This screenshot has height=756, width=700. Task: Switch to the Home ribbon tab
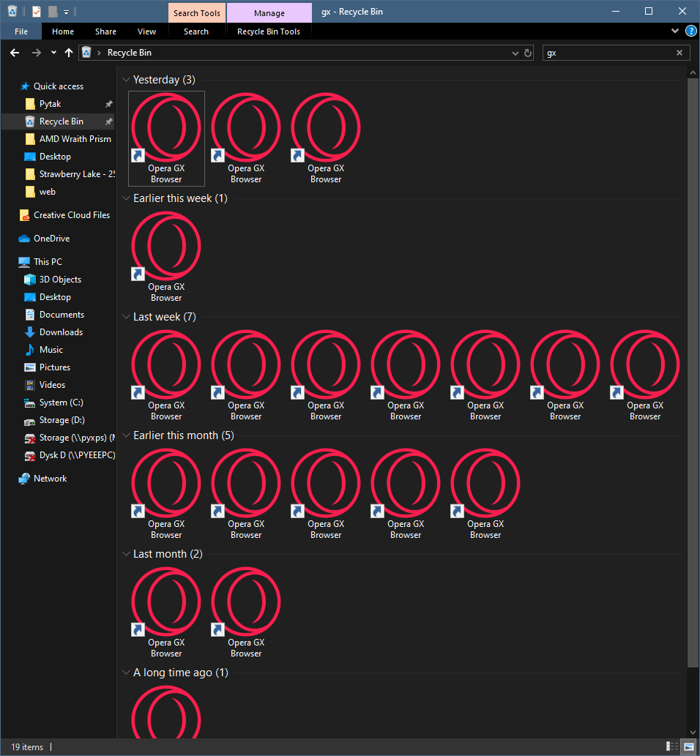tap(63, 31)
